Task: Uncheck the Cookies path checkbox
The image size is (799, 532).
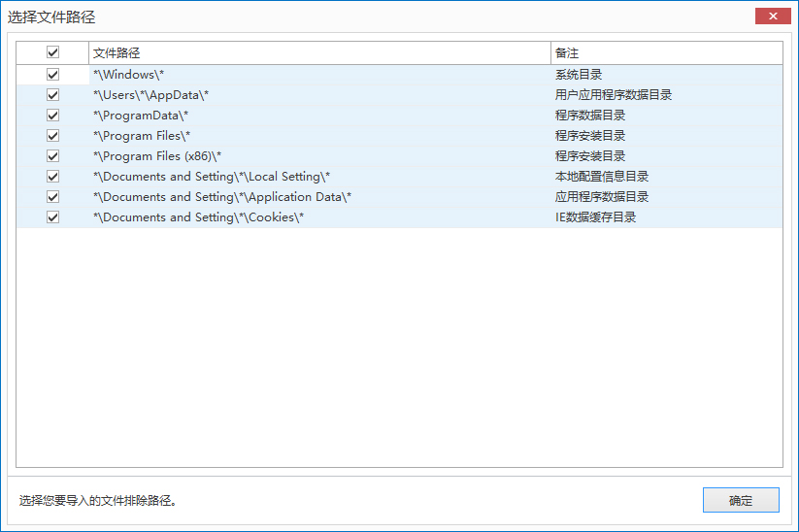Action: point(52,217)
